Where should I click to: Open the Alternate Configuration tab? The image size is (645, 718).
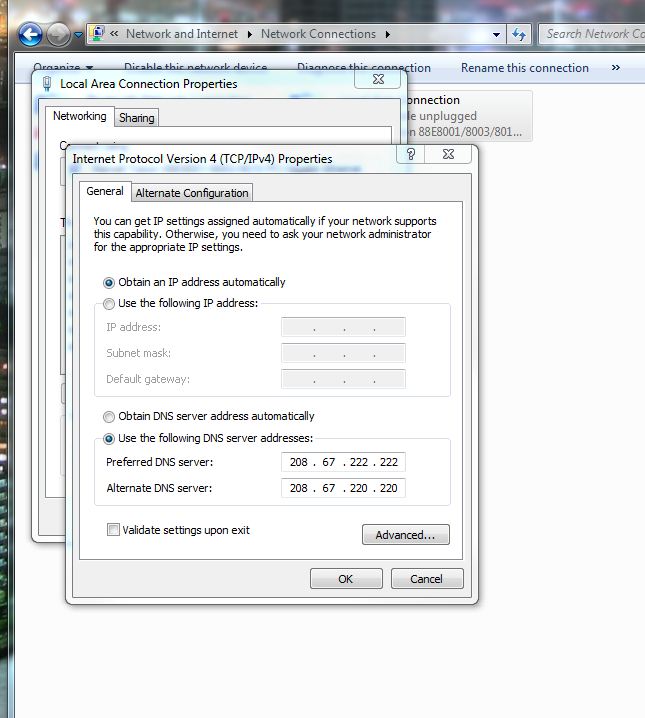[x=192, y=193]
